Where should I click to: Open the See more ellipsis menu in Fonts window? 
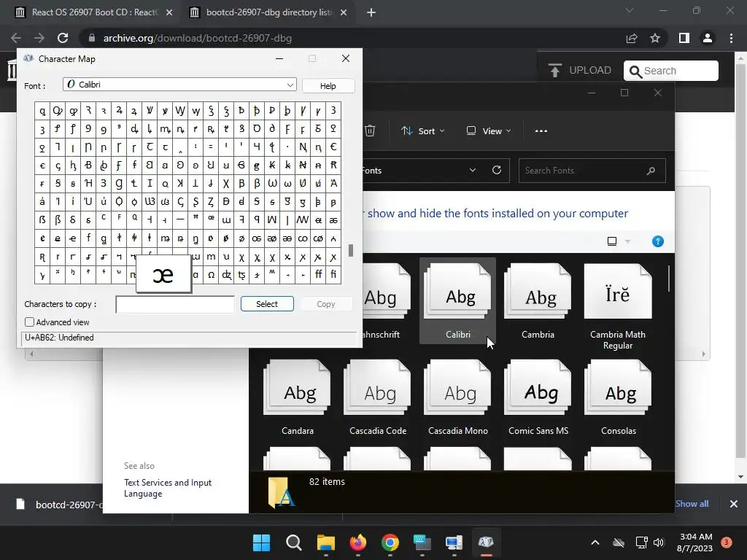click(541, 131)
